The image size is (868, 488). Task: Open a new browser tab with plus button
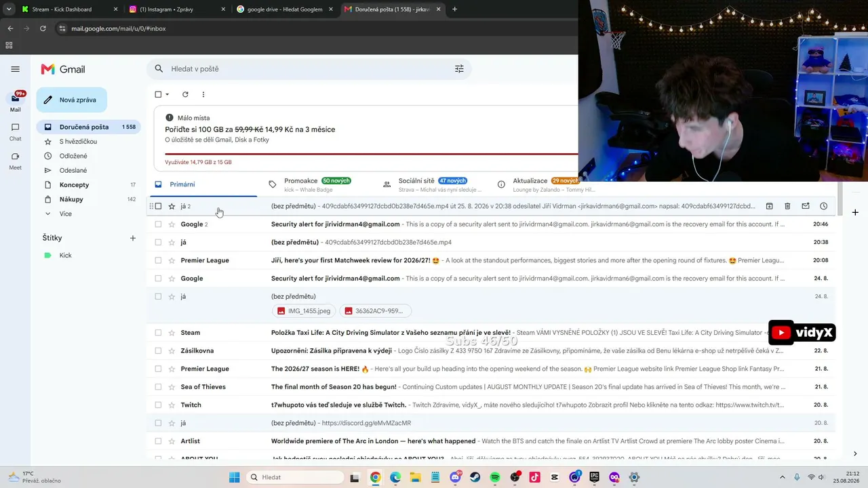click(x=454, y=9)
